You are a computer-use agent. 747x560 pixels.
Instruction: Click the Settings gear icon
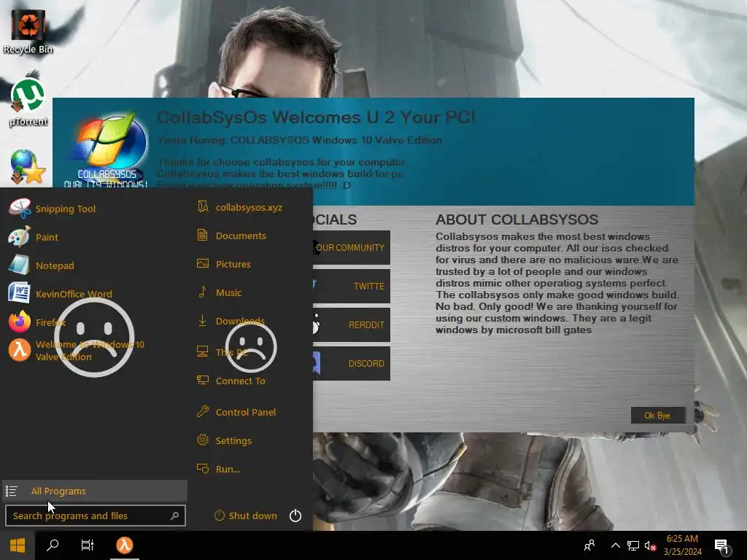[x=203, y=440]
